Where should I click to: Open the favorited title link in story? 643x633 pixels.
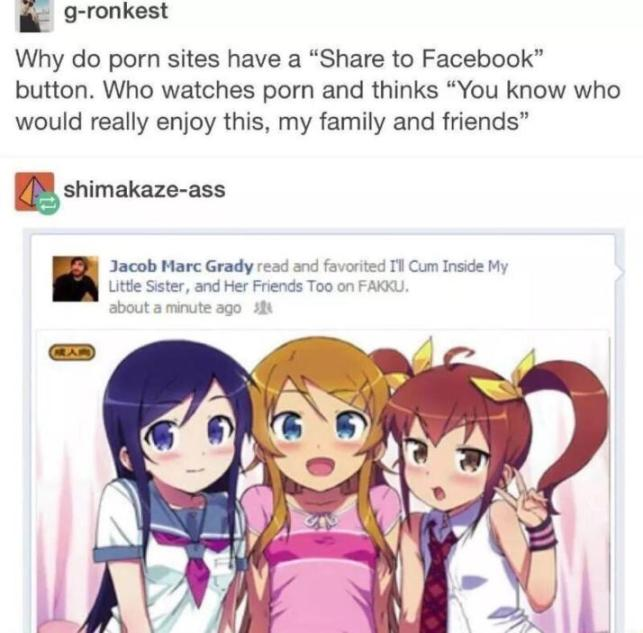(x=308, y=276)
